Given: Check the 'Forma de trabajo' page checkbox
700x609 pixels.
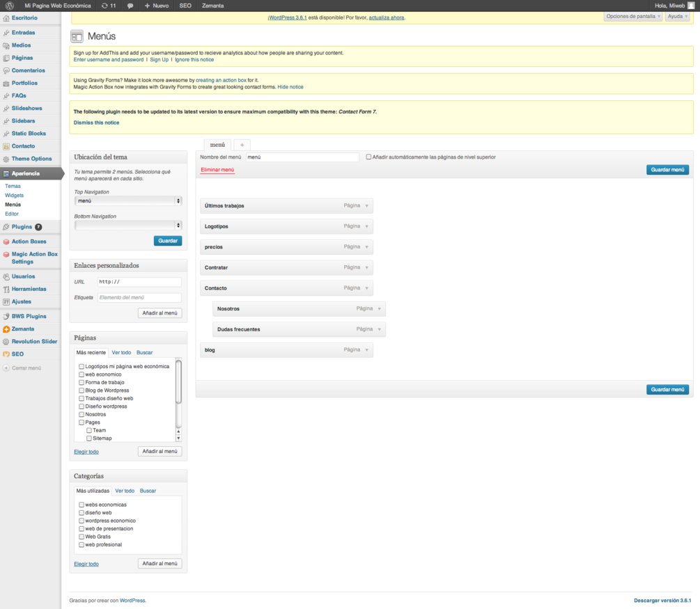Looking at the screenshot, I should [x=81, y=382].
